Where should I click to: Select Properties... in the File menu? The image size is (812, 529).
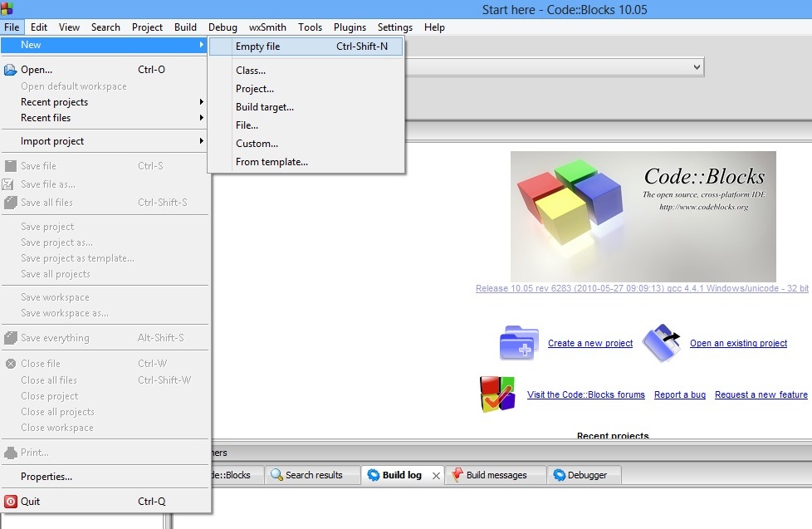tap(105, 477)
